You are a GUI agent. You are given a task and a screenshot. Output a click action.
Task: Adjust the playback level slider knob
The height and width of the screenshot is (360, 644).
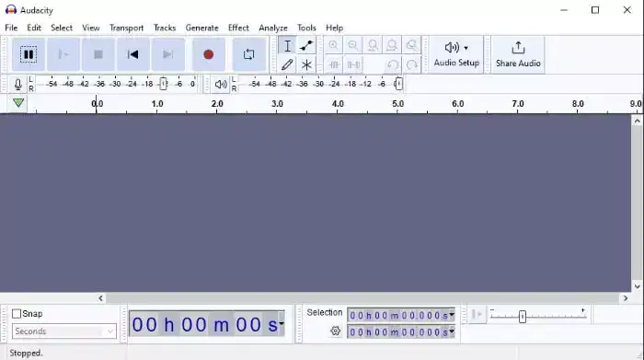(398, 84)
